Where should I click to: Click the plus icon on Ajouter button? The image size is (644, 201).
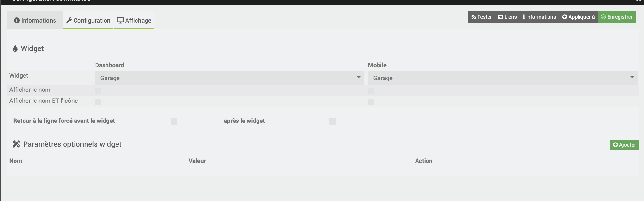pyautogui.click(x=615, y=145)
